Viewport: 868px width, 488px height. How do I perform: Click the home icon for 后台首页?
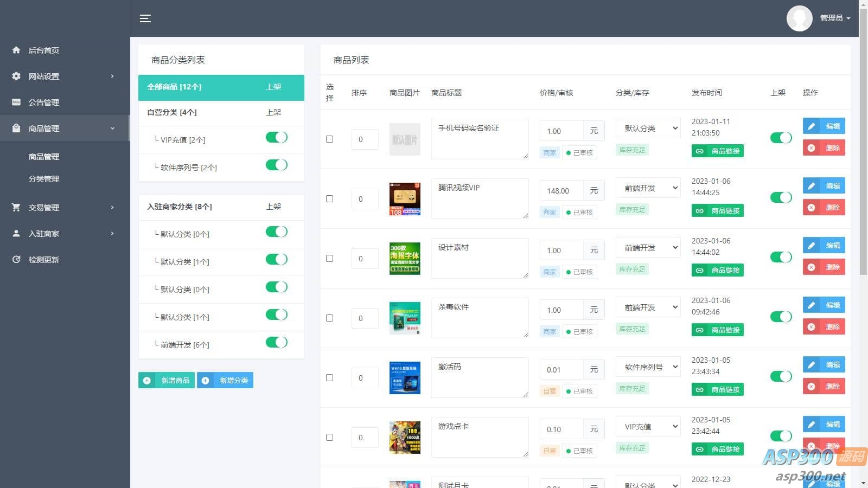coord(16,50)
